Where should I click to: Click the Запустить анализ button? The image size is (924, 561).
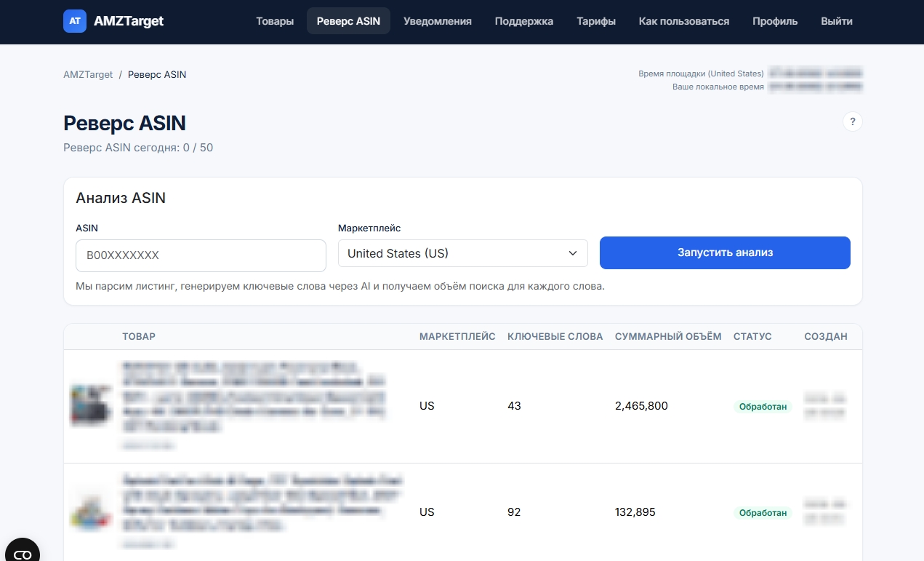pos(725,252)
